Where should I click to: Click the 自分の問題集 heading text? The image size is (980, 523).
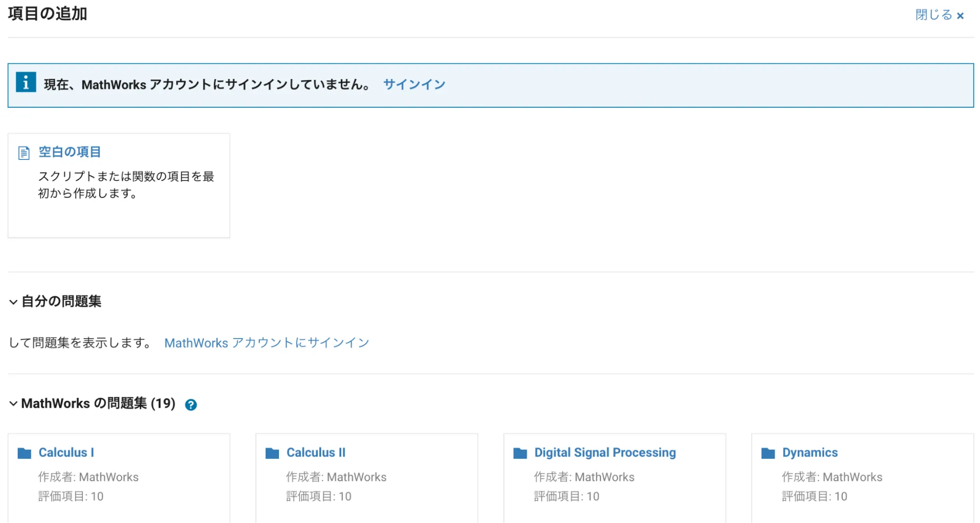(x=61, y=301)
